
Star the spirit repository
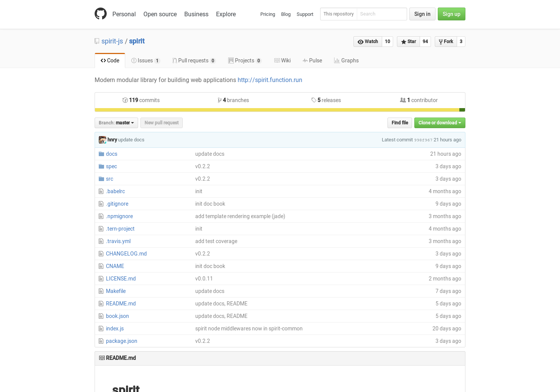(408, 42)
